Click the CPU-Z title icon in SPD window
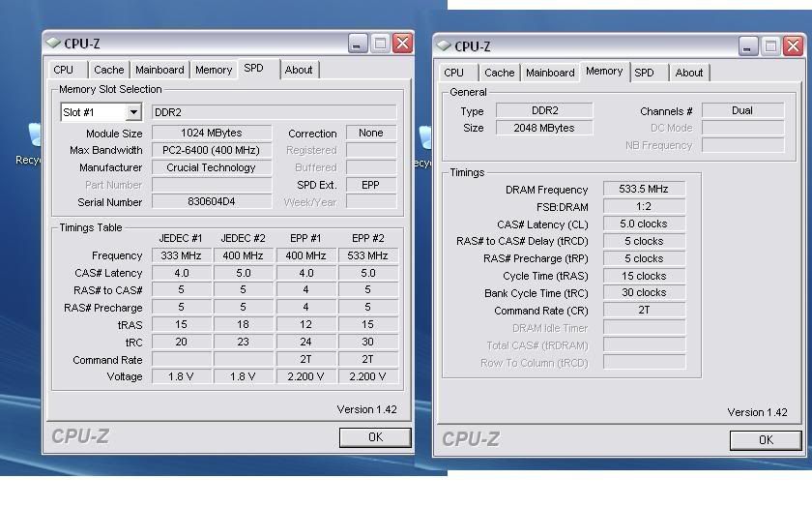 pos(54,43)
